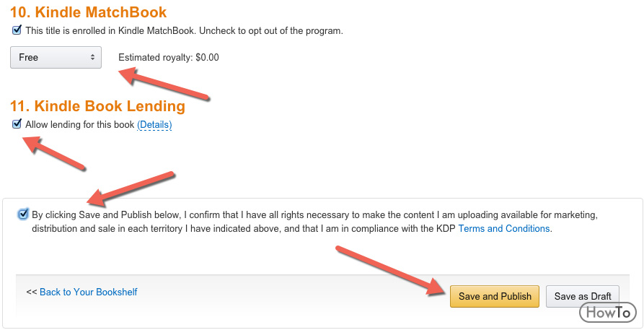Open the KDP Terms and Conditions link
644x330 pixels.
click(x=504, y=228)
